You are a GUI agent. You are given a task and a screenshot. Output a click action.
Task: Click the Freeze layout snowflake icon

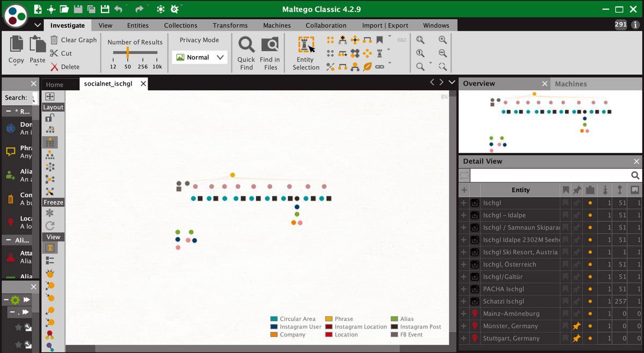[50, 214]
